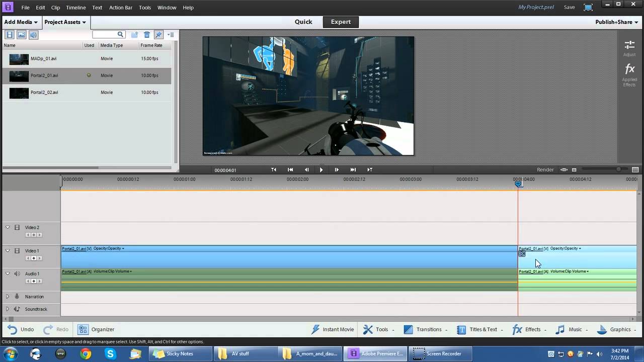The image size is (644, 362).
Task: Collapse the Video 1 track
Action: (8, 250)
